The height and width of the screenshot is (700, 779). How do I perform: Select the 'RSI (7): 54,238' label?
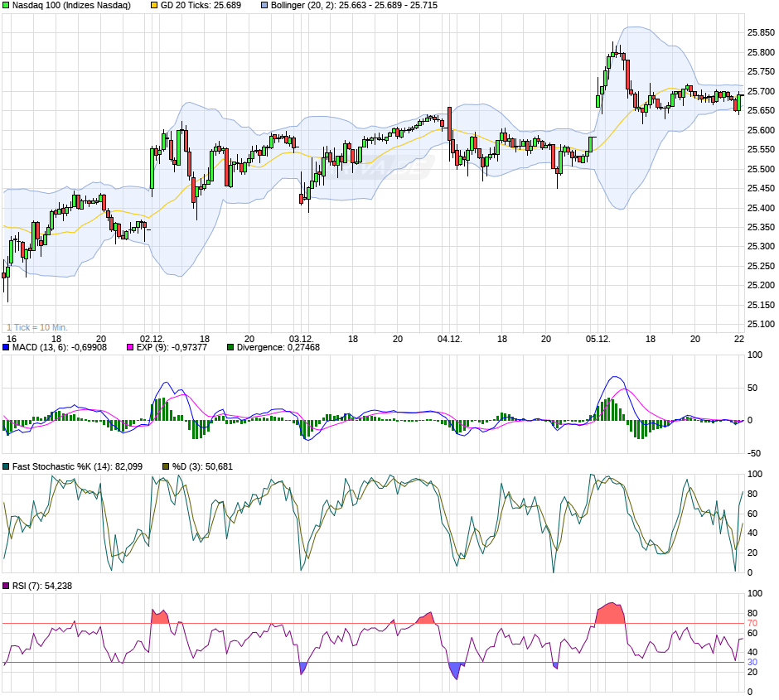[x=42, y=586]
